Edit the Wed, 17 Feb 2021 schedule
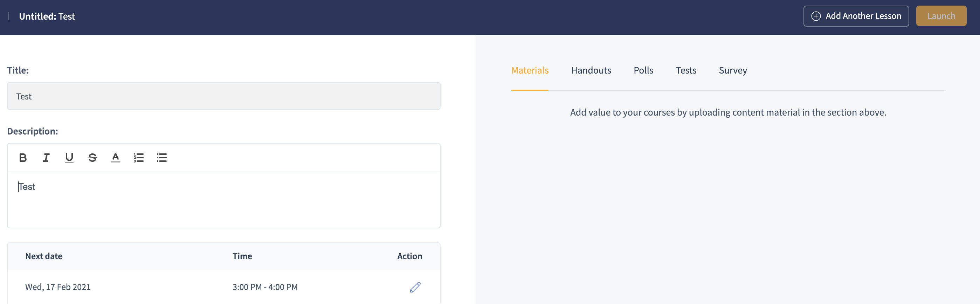Image resolution: width=980 pixels, height=304 pixels. (415, 287)
